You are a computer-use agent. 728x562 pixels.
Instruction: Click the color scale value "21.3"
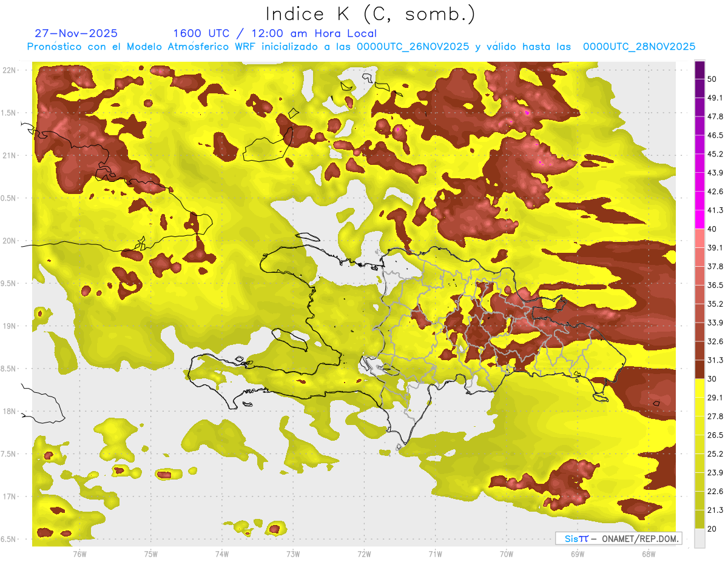point(715,510)
